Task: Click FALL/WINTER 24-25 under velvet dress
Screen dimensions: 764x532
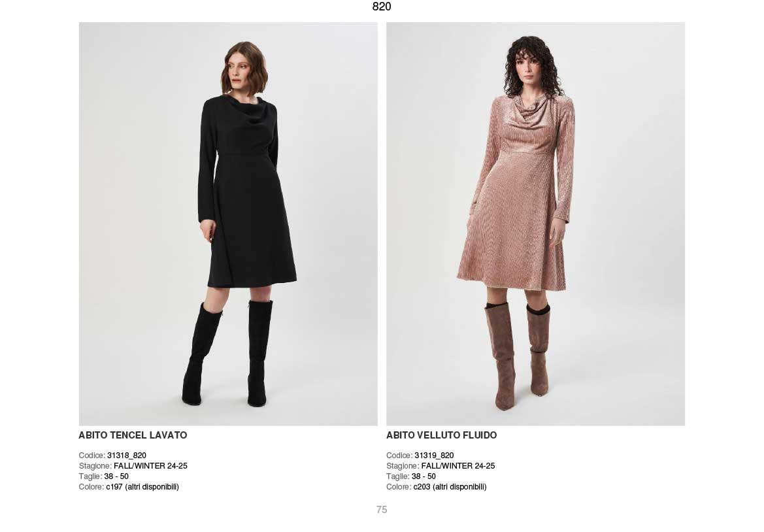Action: (x=458, y=466)
